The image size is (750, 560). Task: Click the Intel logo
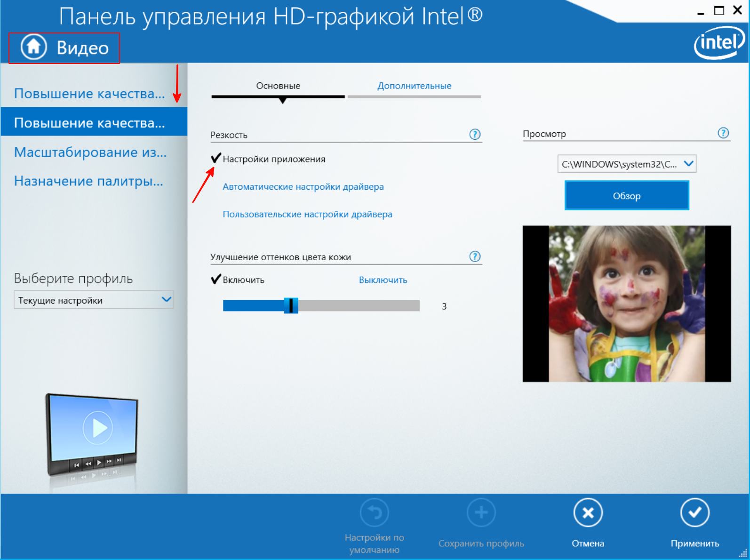point(719,43)
